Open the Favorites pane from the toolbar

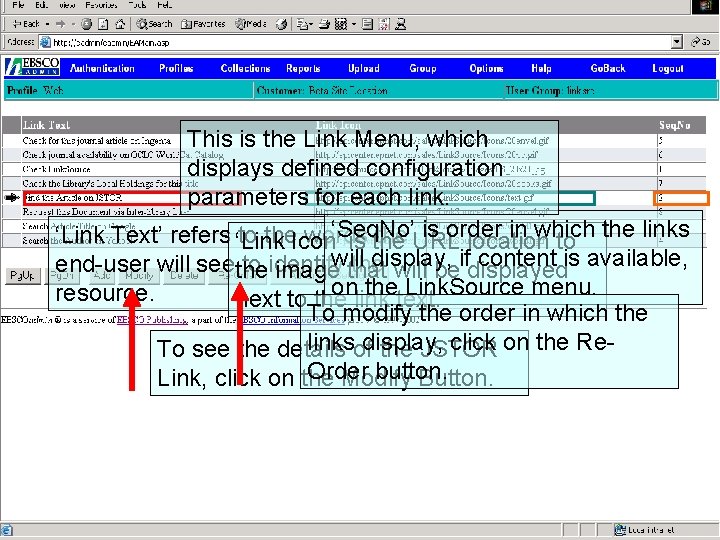[203, 24]
